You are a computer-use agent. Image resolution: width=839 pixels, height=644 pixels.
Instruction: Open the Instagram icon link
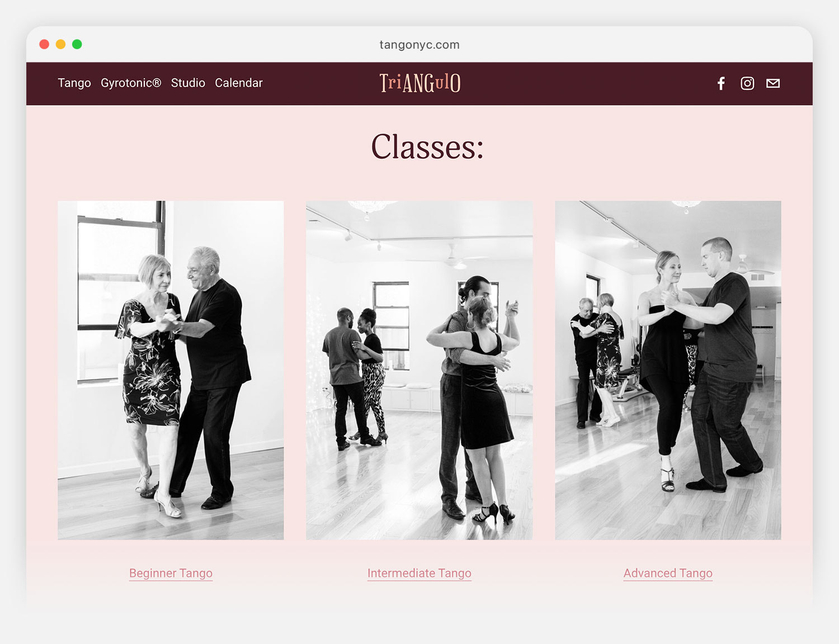[747, 83]
